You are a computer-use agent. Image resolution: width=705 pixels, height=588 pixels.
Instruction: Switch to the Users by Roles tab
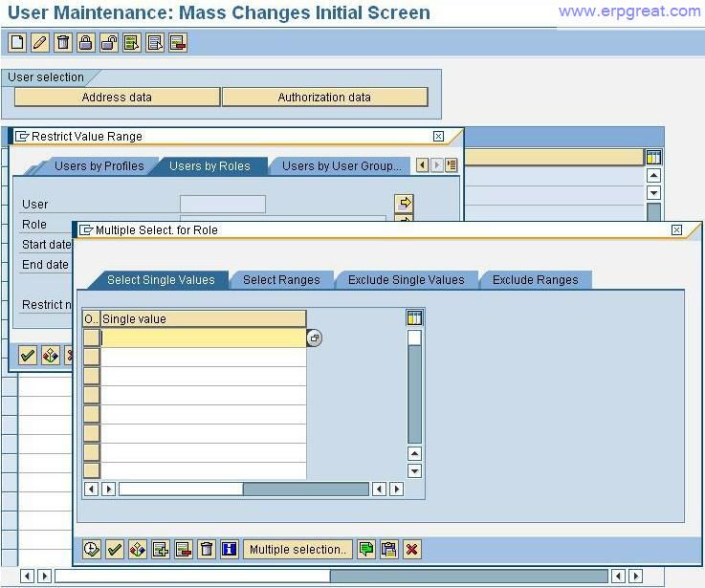pyautogui.click(x=209, y=166)
